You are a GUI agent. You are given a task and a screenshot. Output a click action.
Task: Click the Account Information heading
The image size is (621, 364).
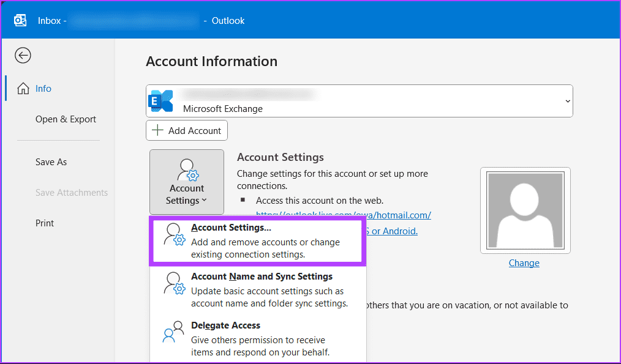[211, 61]
